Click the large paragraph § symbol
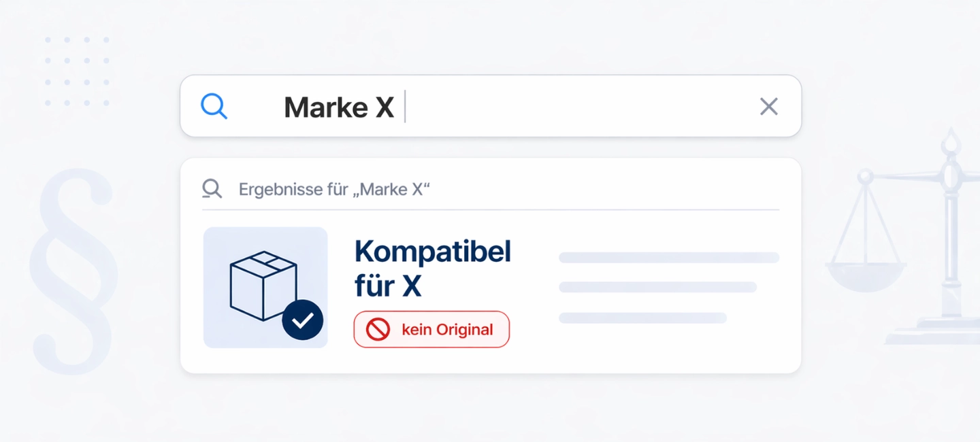980x442 pixels. click(73, 272)
